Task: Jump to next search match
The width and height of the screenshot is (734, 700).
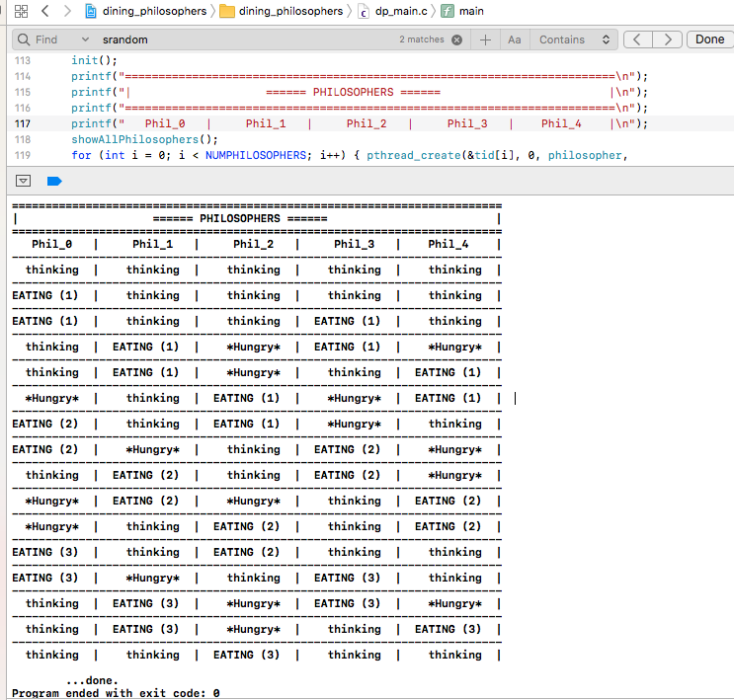Action: (x=669, y=39)
